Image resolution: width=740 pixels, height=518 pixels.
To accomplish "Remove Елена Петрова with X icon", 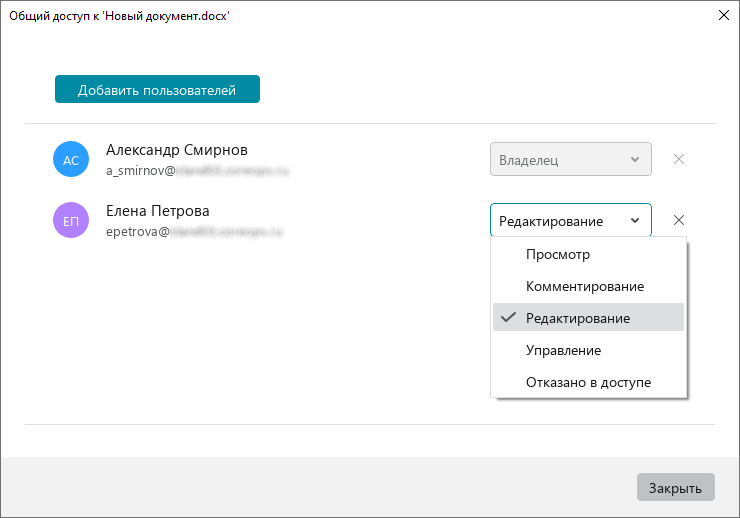I will pos(679,220).
